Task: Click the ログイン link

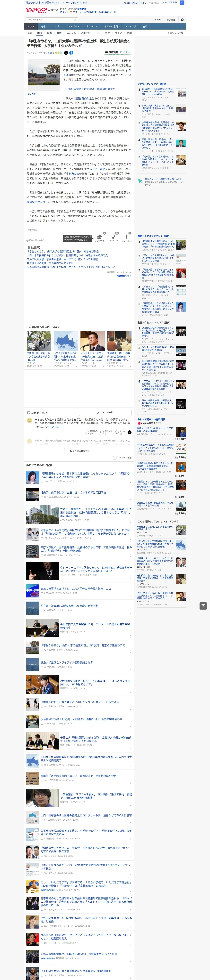Action: [x=64, y=12]
